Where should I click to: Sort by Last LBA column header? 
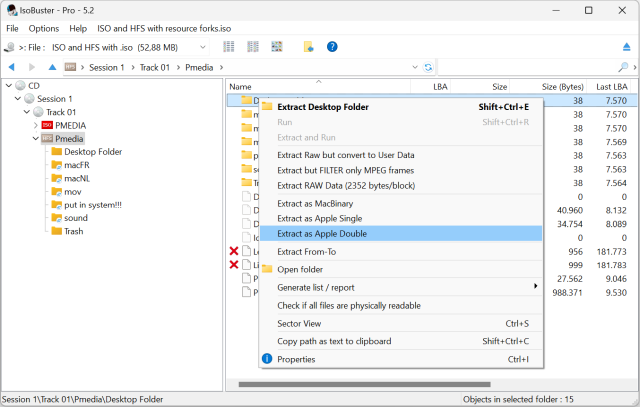(609, 87)
